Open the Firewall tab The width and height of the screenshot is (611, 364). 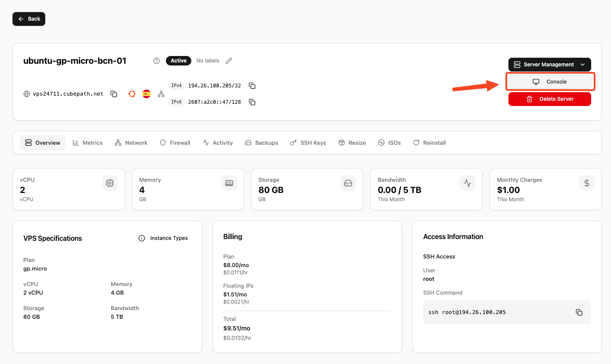pyautogui.click(x=175, y=143)
